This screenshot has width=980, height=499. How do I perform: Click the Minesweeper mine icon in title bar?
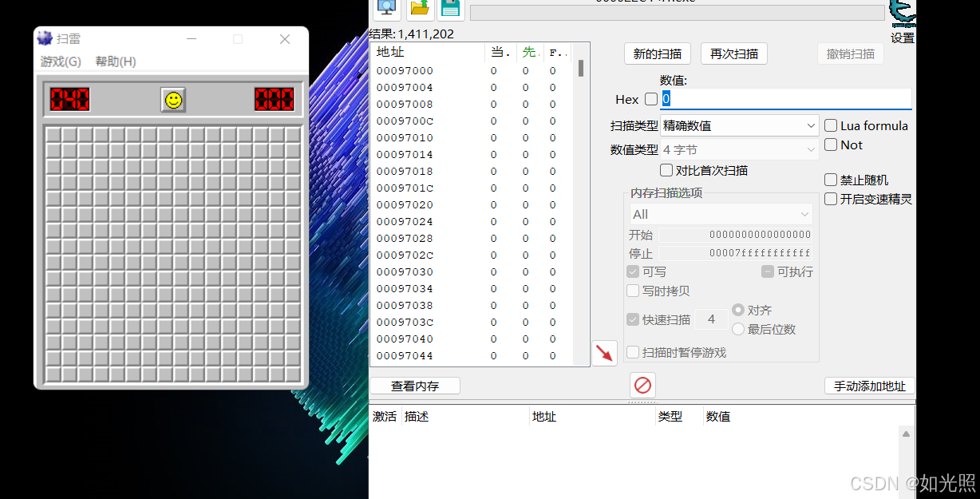point(45,38)
